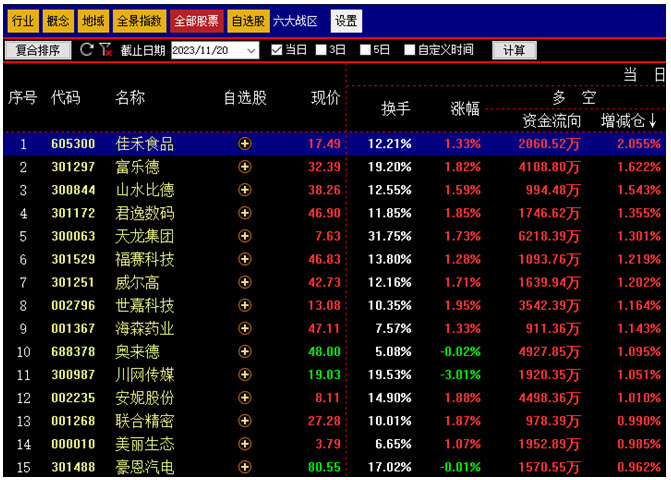Enable the 5日 checkbox
The height and width of the screenshot is (480, 671).
[x=365, y=50]
